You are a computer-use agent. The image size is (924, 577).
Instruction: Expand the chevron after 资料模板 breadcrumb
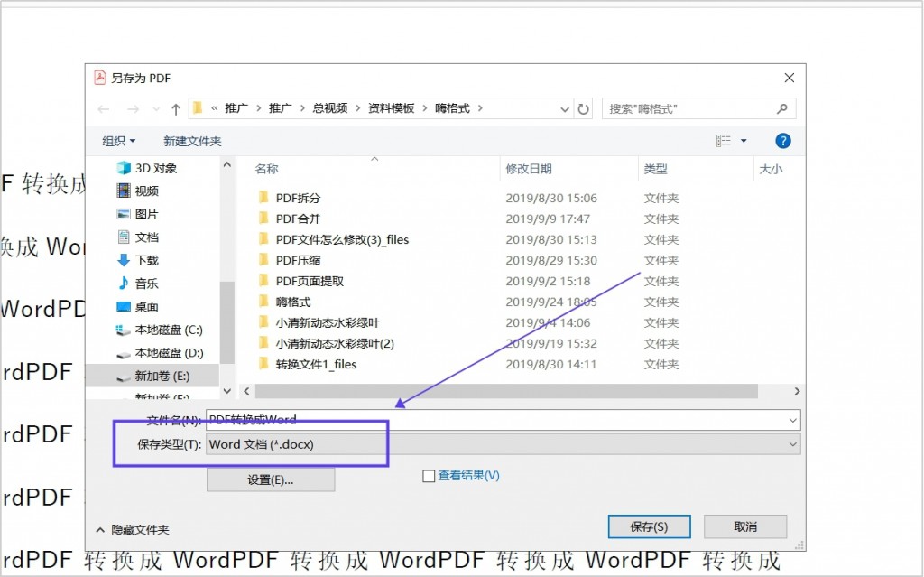tap(424, 108)
